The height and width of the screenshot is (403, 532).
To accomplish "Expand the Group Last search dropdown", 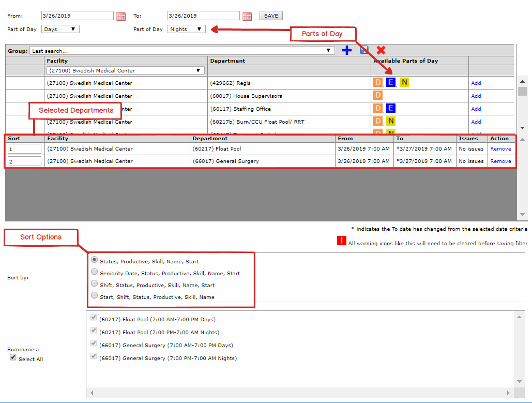I will click(181, 51).
